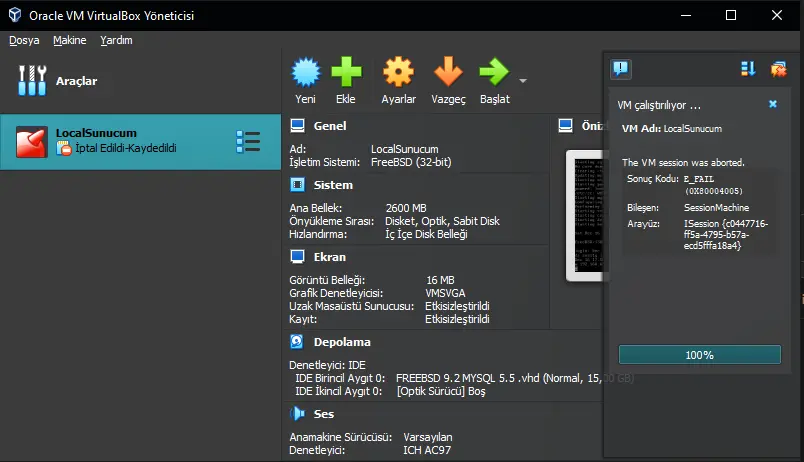Screen dimensions: 804x462
Task: Click the FREEBSD 9.2 MYSQL 5.5 .vhd disk entry
Action: 514,378
